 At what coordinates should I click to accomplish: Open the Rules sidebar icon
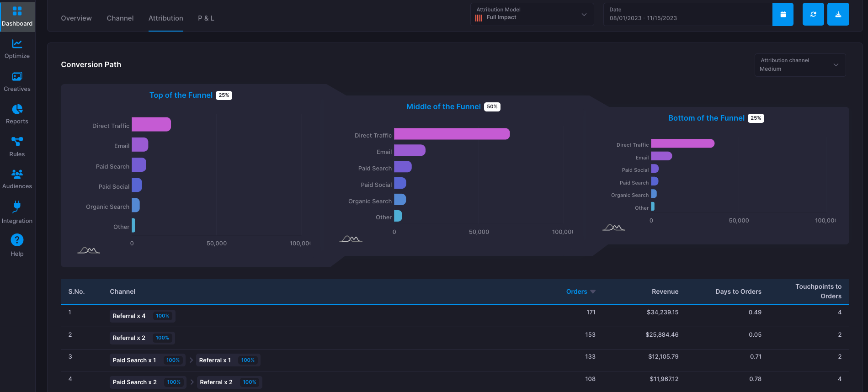tap(17, 147)
